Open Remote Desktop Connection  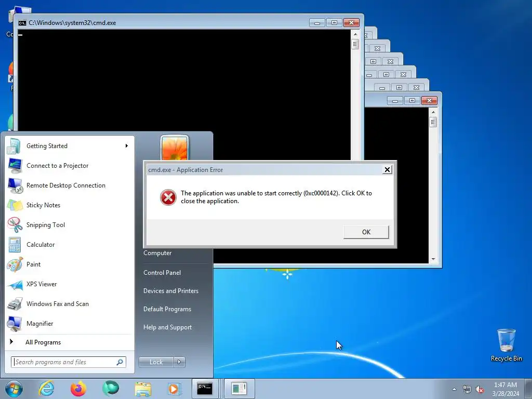[70, 185]
